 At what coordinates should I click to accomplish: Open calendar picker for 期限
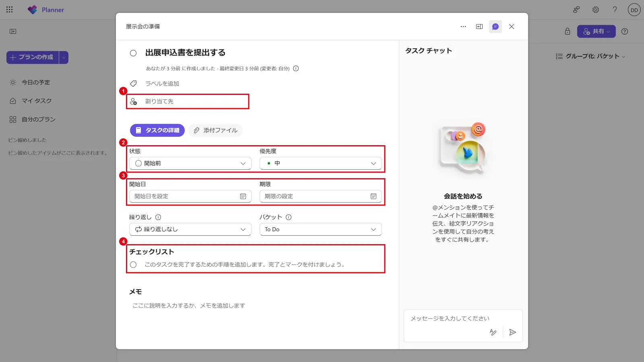coord(374,196)
